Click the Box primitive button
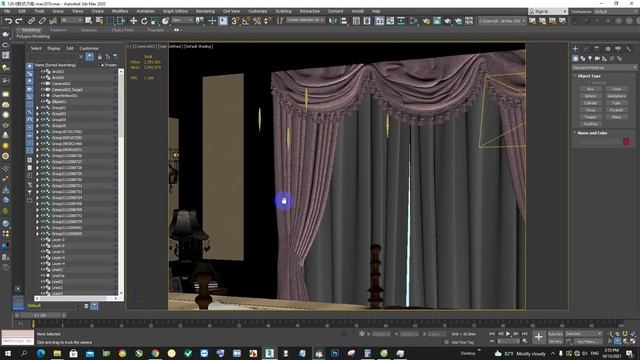 pyautogui.click(x=590, y=89)
